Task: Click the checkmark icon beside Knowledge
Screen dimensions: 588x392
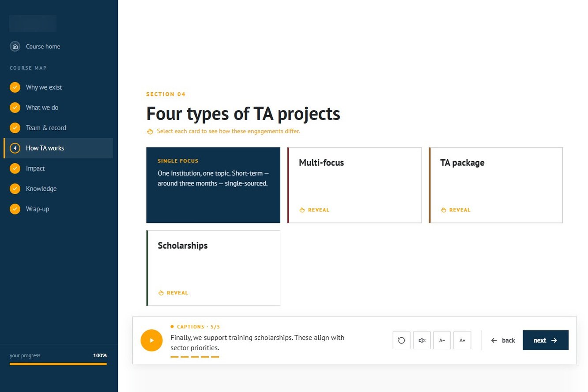Action: 15,189
